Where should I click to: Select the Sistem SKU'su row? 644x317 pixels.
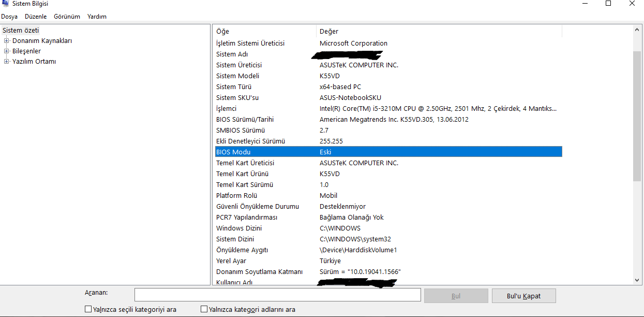click(388, 97)
